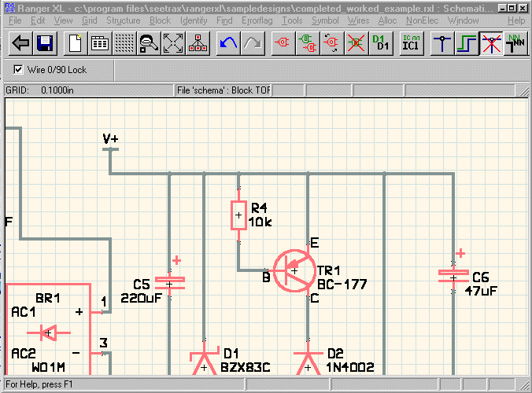Open the Grid menu
This screenshot has width=532, height=393.
pyautogui.click(x=89, y=20)
